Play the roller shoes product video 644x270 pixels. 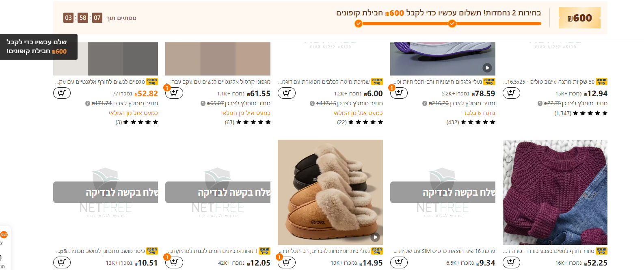point(487,68)
